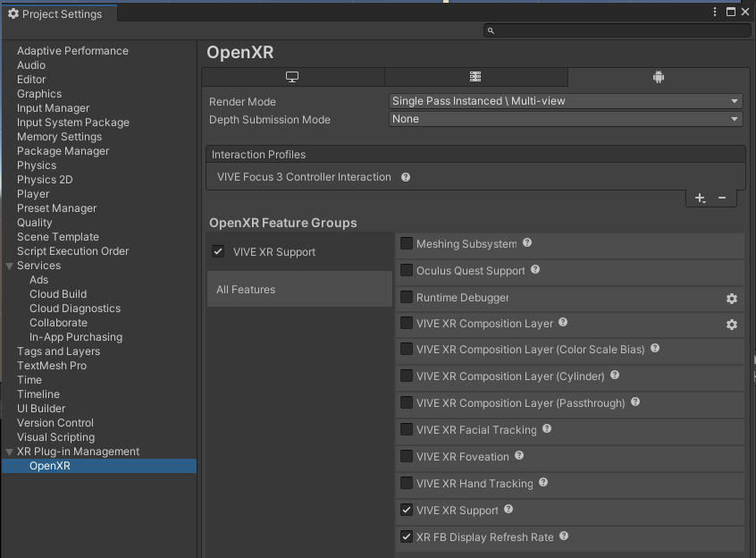Image resolution: width=756 pixels, height=558 pixels.
Task: Enable VIVE XR Hand Tracking checkbox
Action: 407,483
